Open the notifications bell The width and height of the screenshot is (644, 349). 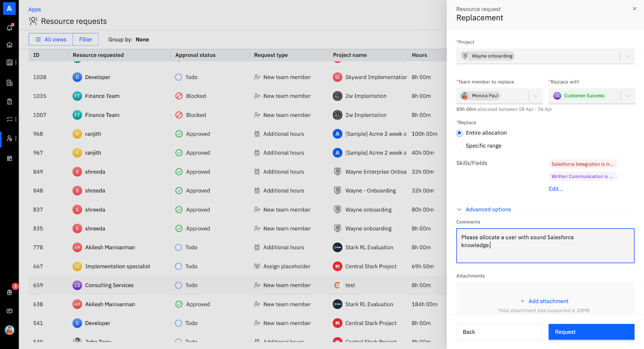pyautogui.click(x=10, y=27)
